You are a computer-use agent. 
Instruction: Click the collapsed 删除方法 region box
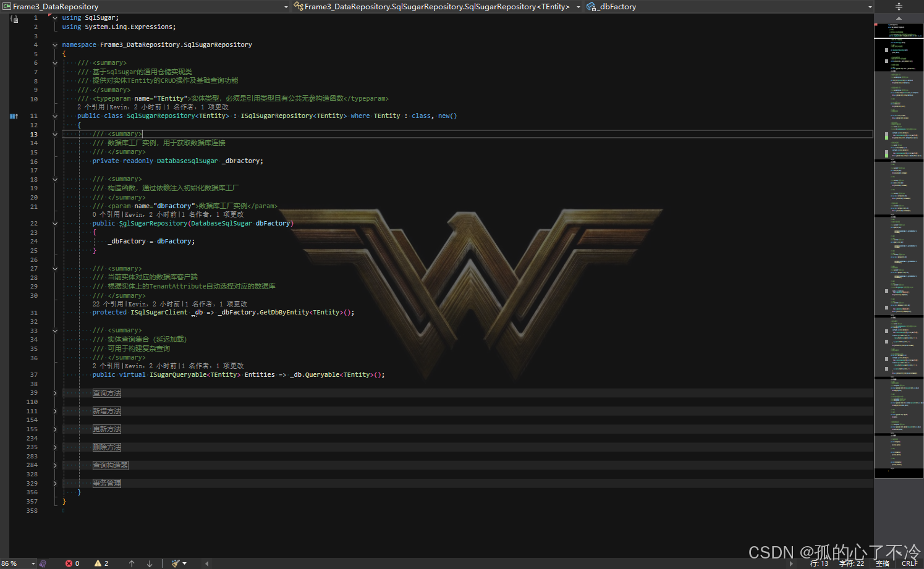coord(107,447)
